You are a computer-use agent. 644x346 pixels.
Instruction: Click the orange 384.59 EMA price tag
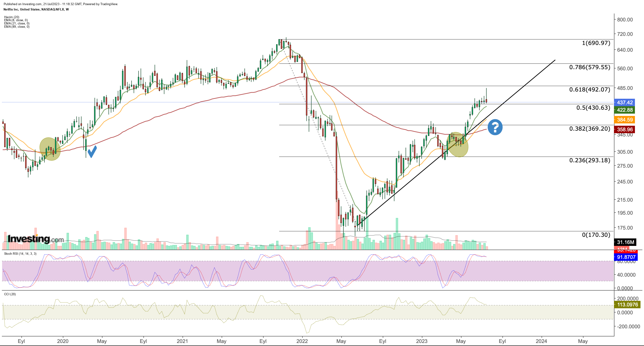624,120
